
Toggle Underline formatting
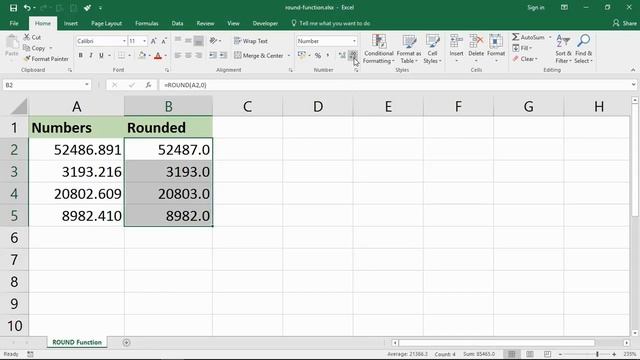[101, 56]
